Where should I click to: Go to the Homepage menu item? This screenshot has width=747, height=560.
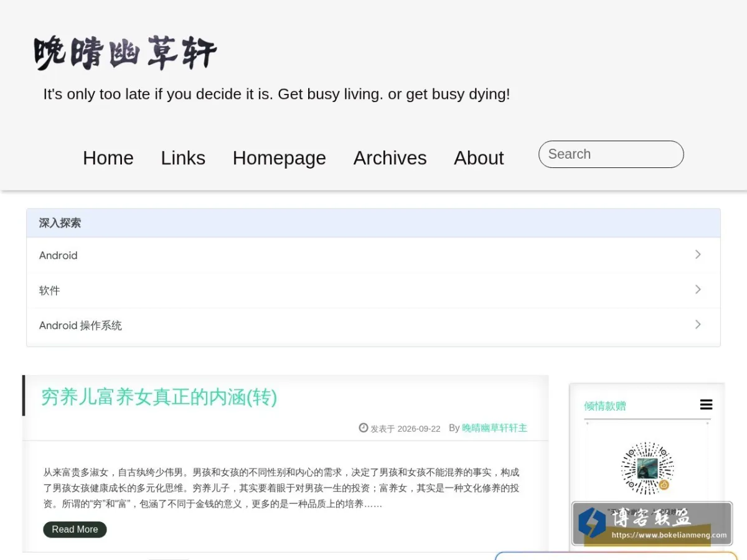point(280,158)
